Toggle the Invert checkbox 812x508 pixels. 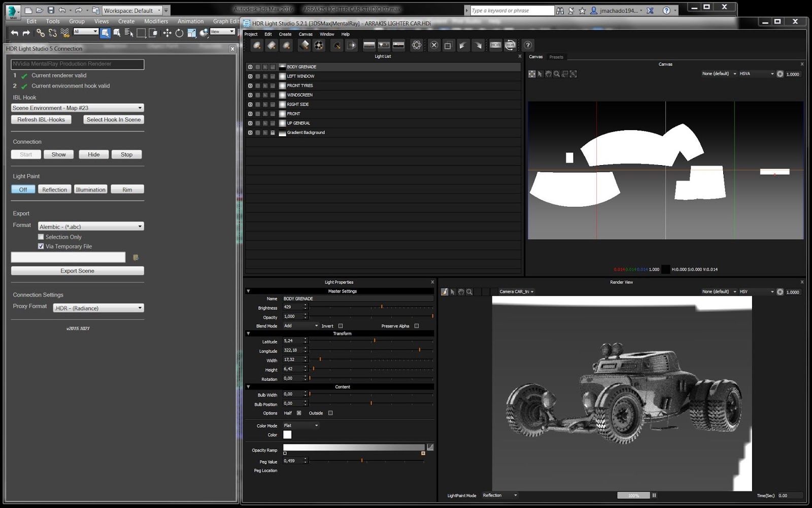(x=341, y=326)
